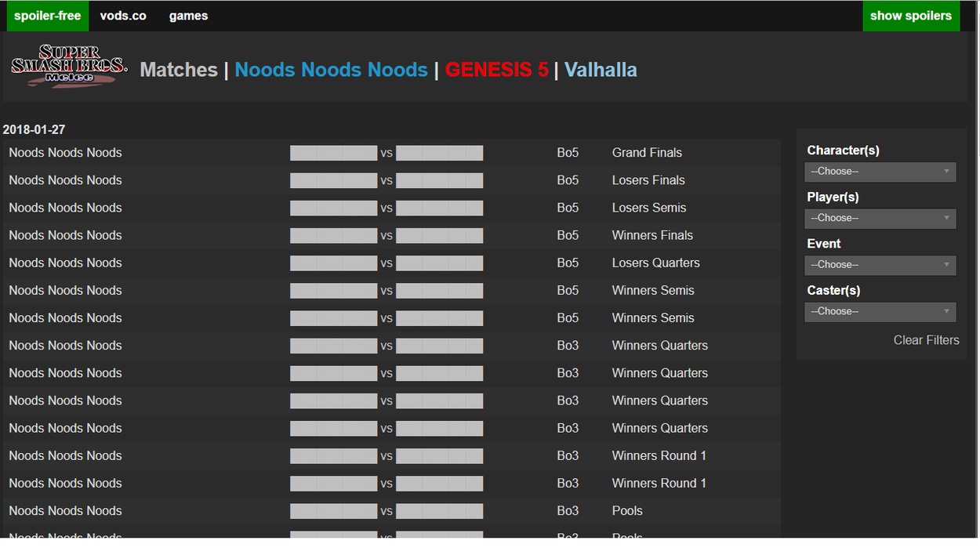
Task: Click Bo5 in the Losers Quarters row
Action: (x=568, y=263)
